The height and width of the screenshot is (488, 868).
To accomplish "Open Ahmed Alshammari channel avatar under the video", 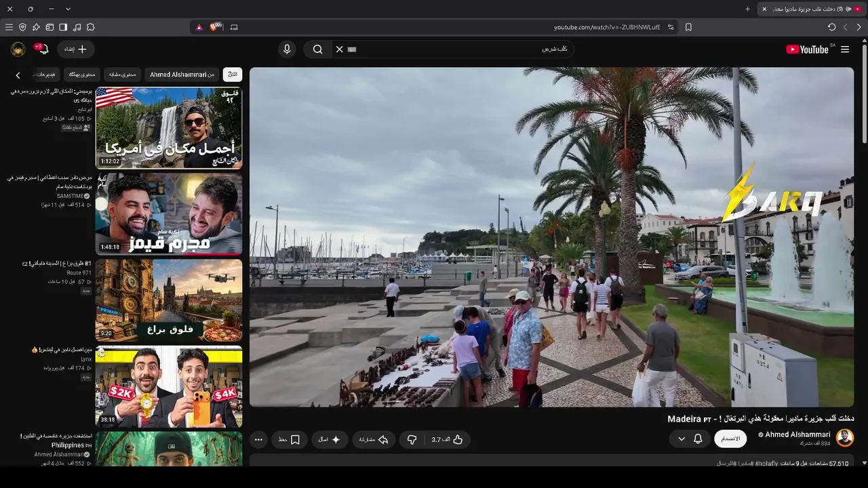I will pos(845,438).
